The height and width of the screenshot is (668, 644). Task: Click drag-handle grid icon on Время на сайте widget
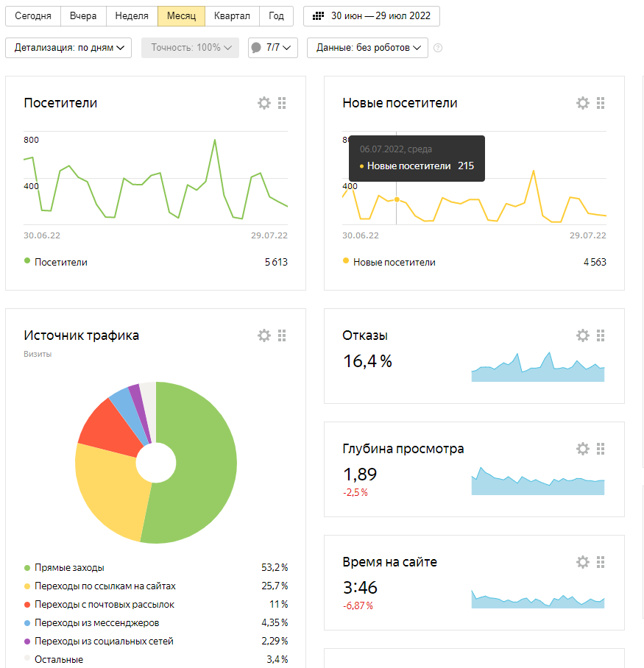(601, 562)
